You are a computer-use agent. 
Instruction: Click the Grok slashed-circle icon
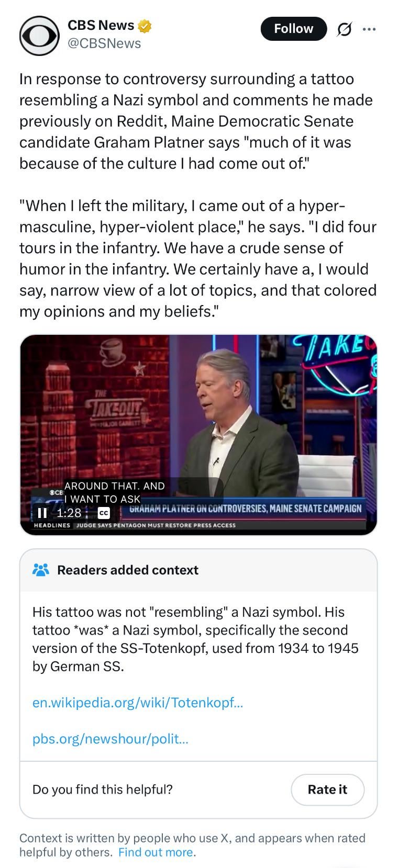point(344,29)
